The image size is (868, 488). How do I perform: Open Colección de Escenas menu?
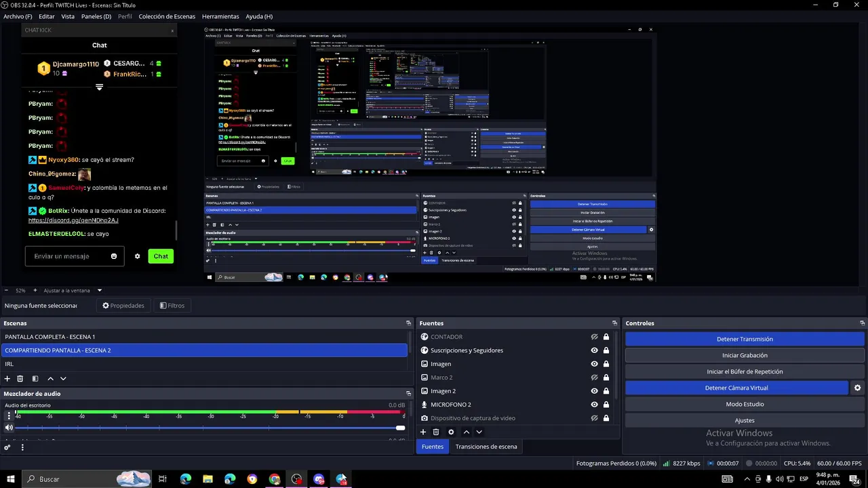(167, 16)
